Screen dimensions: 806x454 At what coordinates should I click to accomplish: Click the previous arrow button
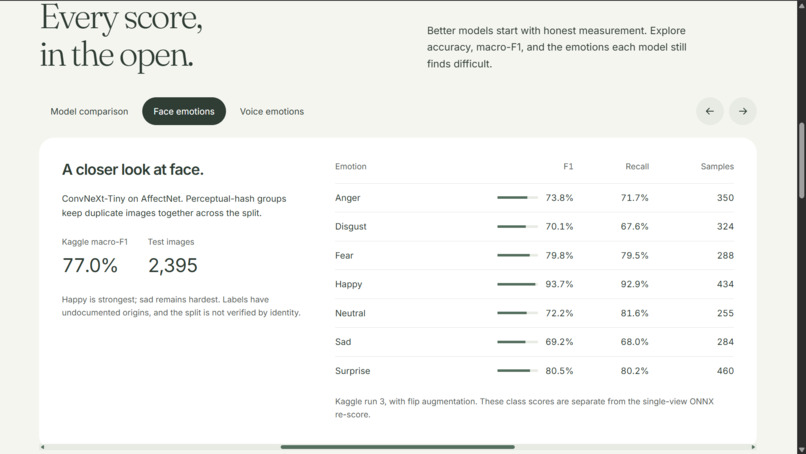[x=710, y=111]
